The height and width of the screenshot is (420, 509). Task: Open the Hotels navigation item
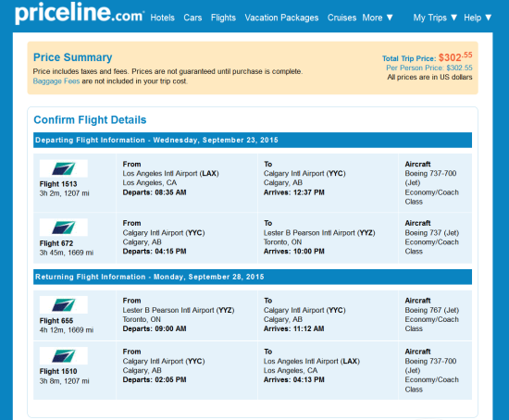162,18
